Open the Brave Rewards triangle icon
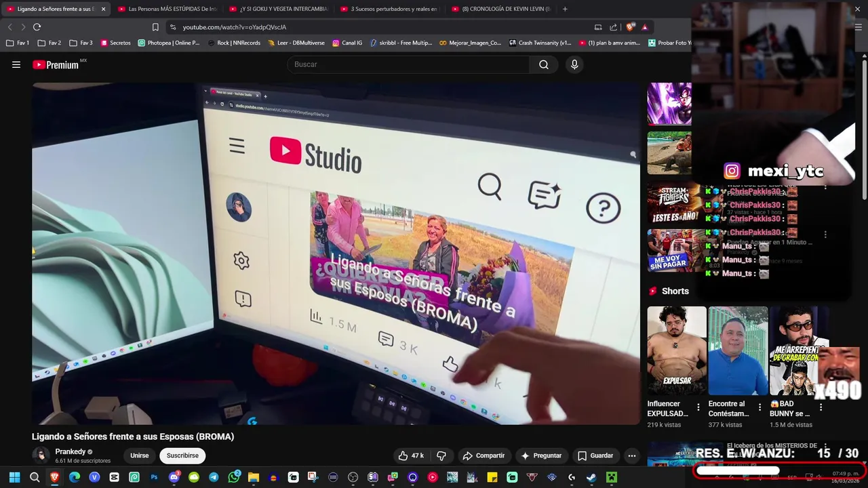The width and height of the screenshot is (868, 488). coord(644,27)
